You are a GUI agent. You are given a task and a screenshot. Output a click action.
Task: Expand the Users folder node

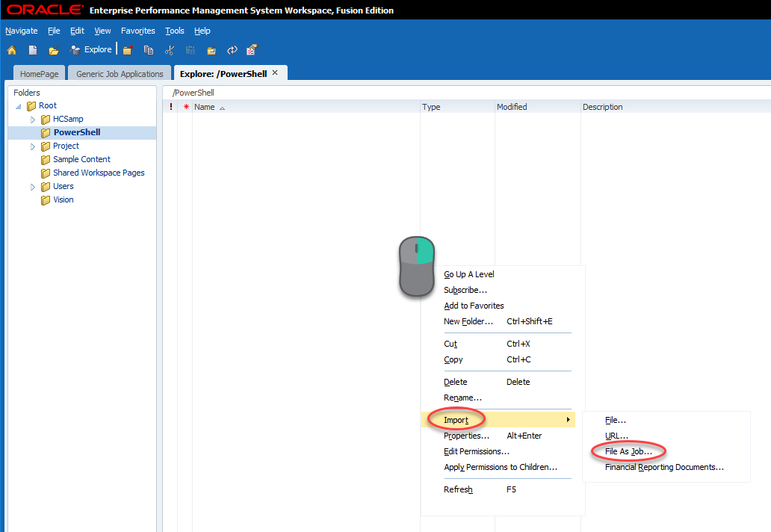[x=33, y=187]
